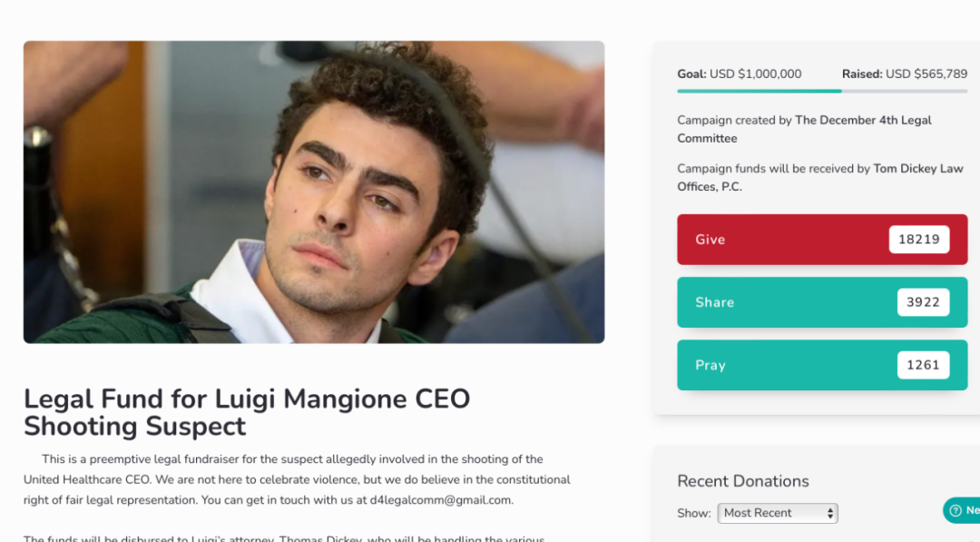Image resolution: width=980 pixels, height=542 pixels.
Task: Click the 1261 pray count badge
Action: 923,365
